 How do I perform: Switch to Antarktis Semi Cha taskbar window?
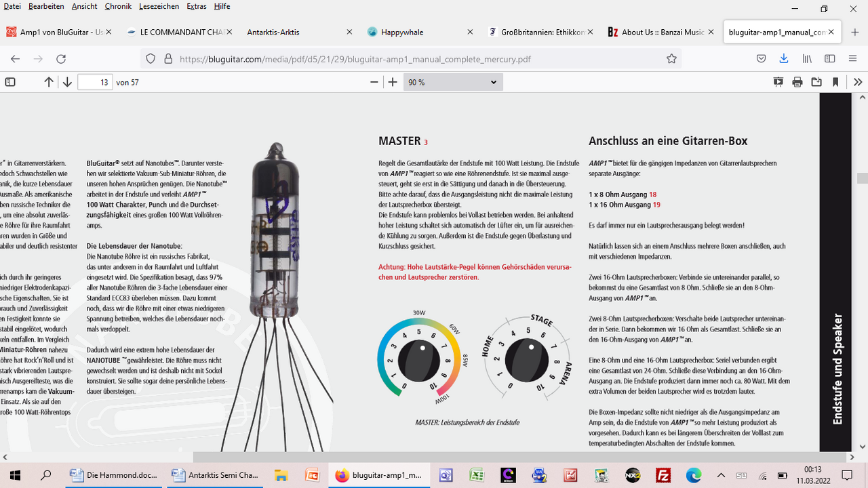[215, 475]
